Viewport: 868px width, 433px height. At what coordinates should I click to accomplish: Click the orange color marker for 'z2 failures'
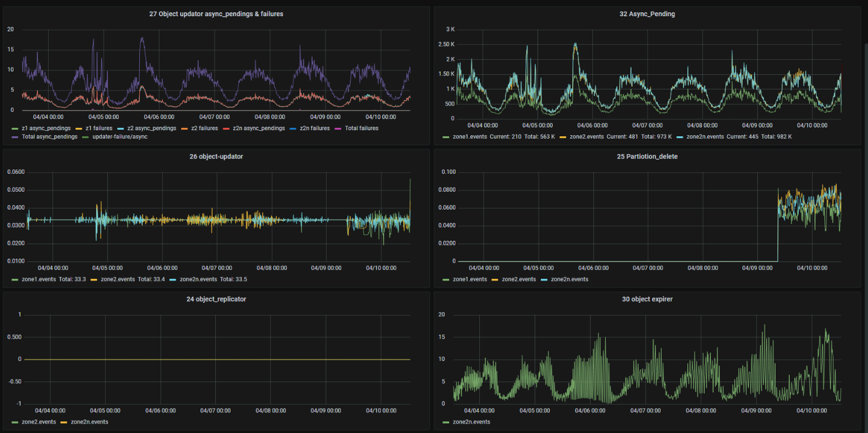coord(185,129)
